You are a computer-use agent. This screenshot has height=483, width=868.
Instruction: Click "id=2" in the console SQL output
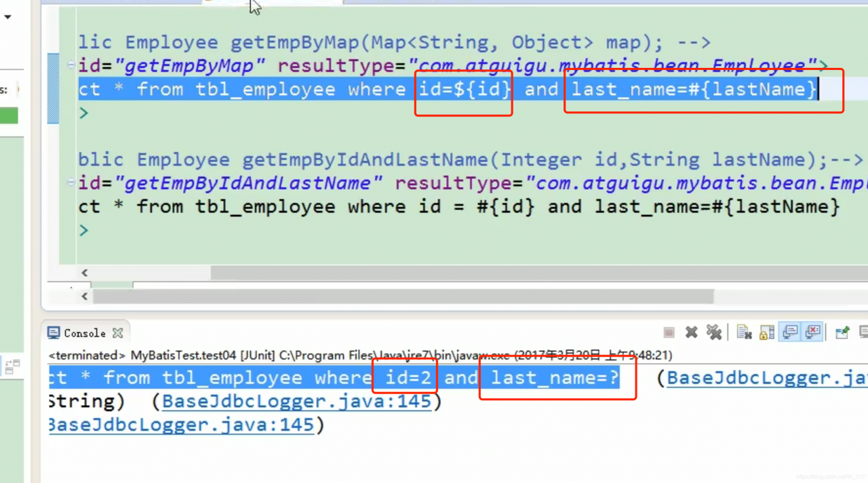409,378
